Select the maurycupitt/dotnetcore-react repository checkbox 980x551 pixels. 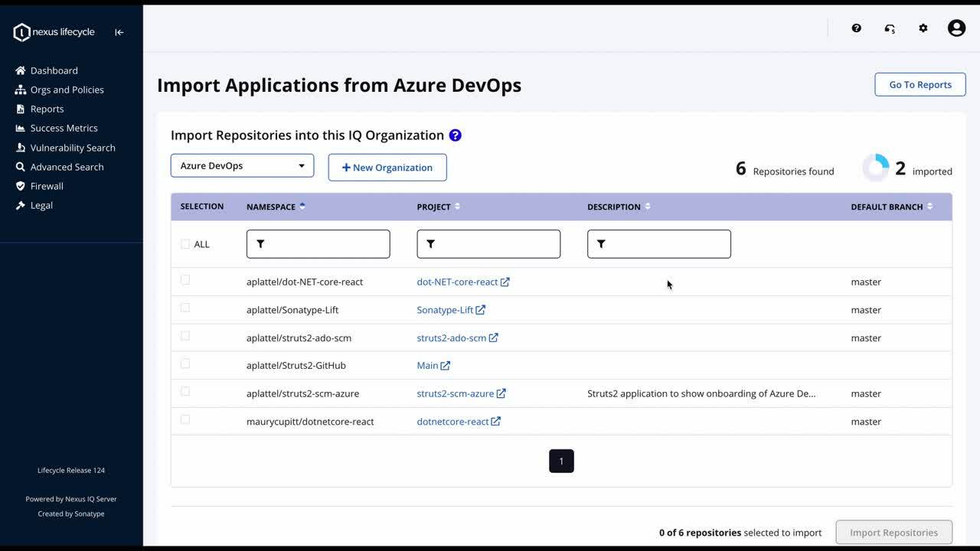click(x=185, y=419)
